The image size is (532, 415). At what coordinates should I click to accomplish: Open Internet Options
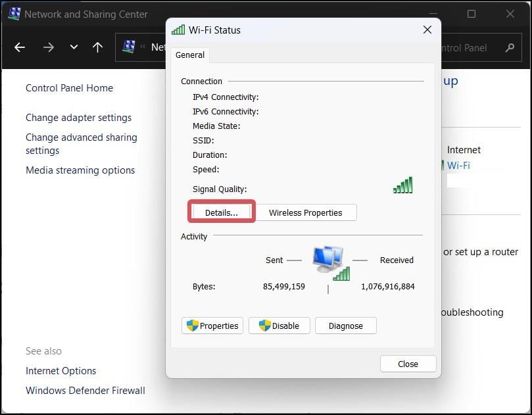[x=60, y=370]
